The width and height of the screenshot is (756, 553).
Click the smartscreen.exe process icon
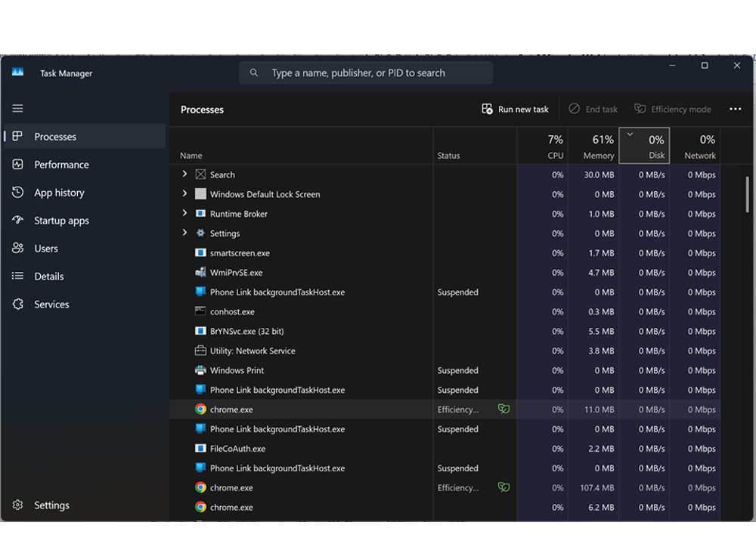[200, 253]
